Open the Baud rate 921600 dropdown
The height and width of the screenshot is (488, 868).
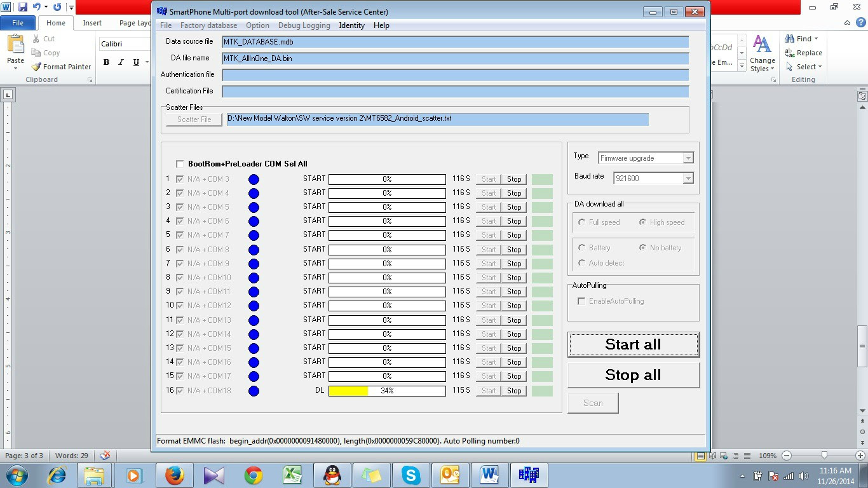(688, 179)
